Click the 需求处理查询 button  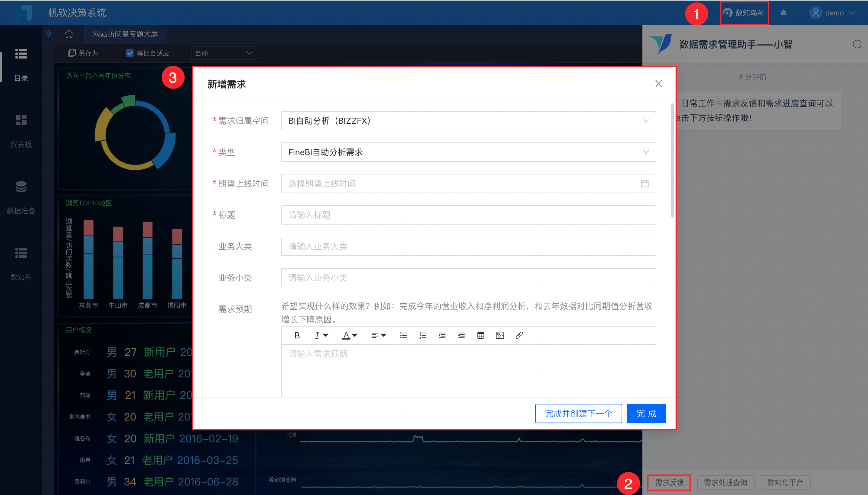[725, 482]
